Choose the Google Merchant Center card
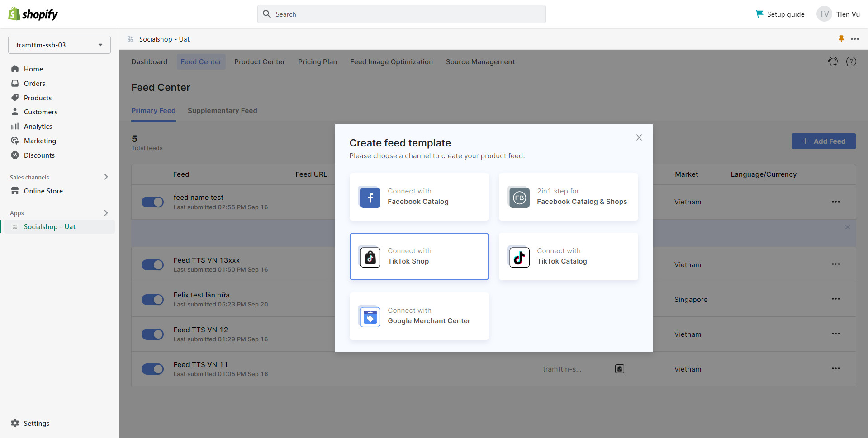 click(x=419, y=316)
